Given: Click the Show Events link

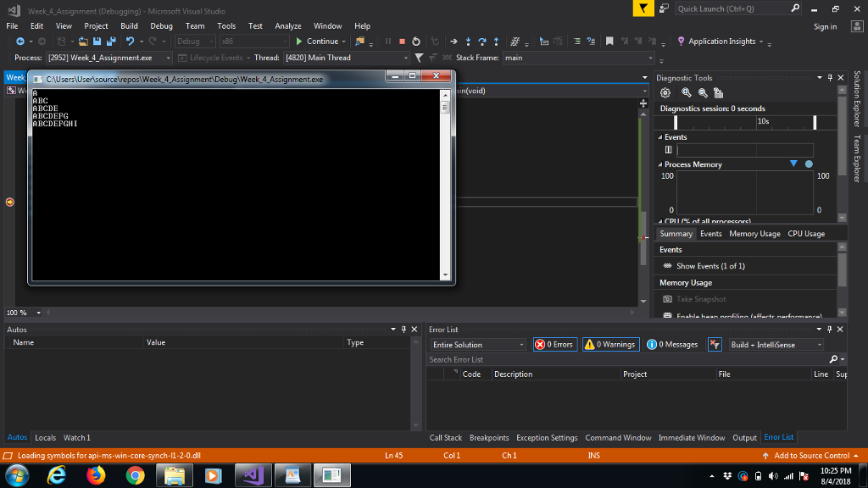Looking at the screenshot, I should pyautogui.click(x=710, y=266).
